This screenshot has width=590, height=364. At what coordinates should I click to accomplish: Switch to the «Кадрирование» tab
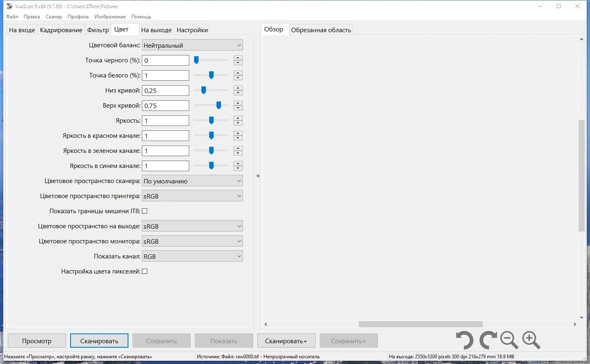click(61, 30)
